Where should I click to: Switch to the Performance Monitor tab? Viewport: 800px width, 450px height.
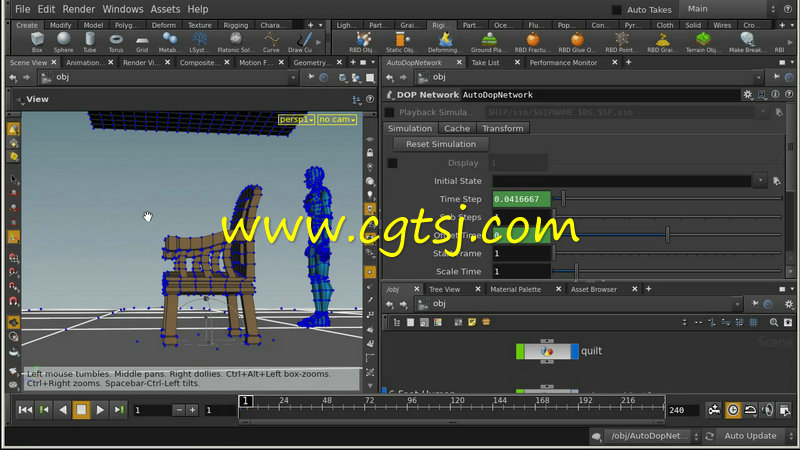[x=563, y=62]
